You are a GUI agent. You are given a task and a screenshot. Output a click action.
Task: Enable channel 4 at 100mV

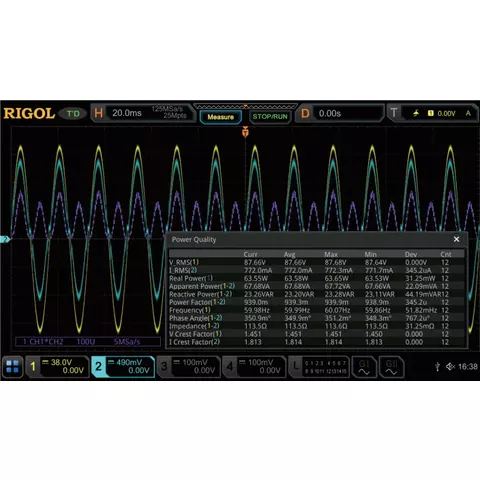click(254, 367)
